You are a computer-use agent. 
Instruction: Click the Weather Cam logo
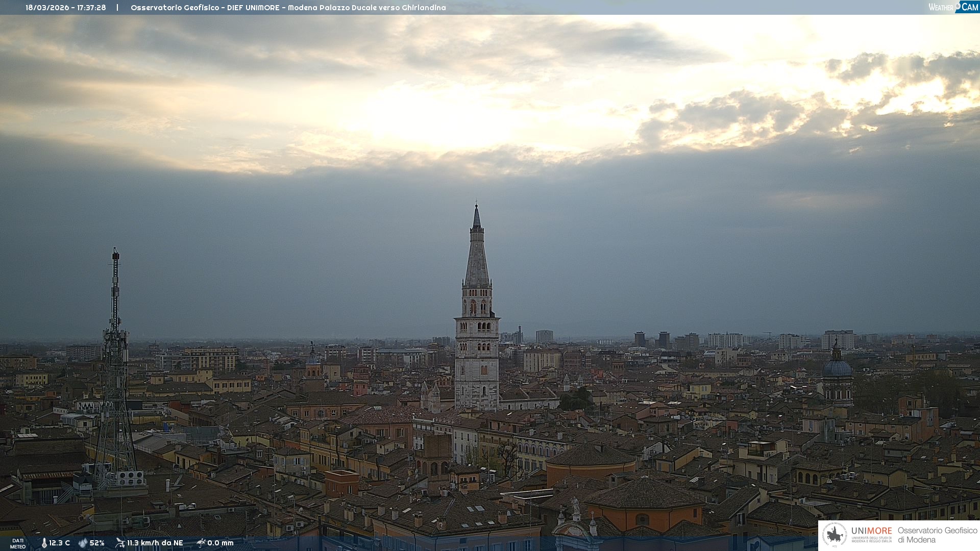[953, 7]
